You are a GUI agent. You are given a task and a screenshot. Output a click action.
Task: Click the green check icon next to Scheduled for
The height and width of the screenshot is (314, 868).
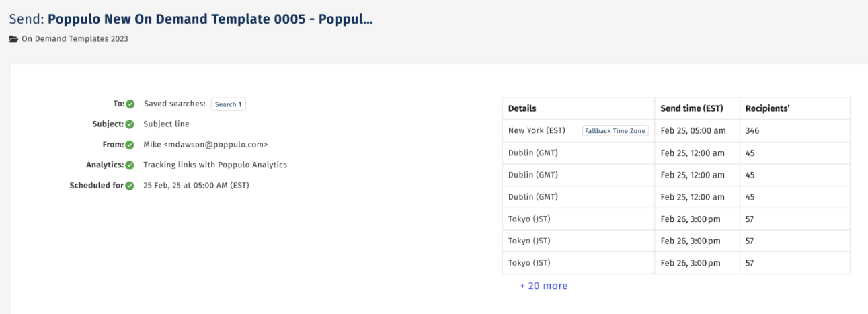click(130, 186)
